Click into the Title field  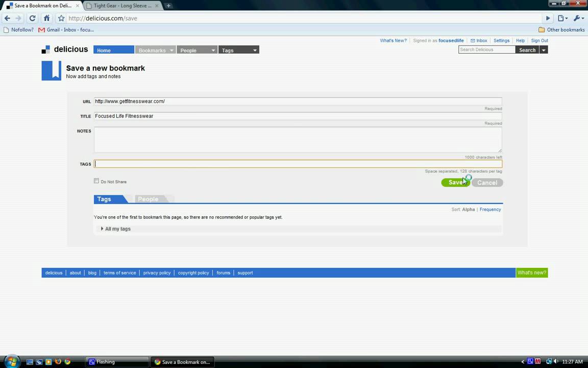point(298,116)
